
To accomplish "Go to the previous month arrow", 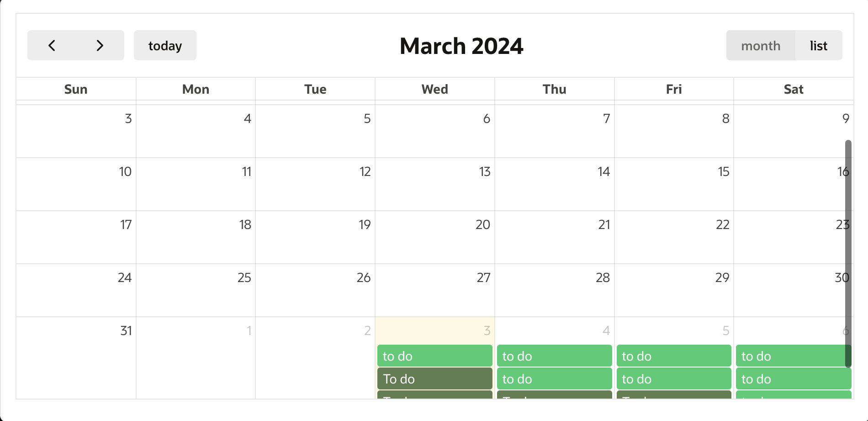I will pos(52,45).
